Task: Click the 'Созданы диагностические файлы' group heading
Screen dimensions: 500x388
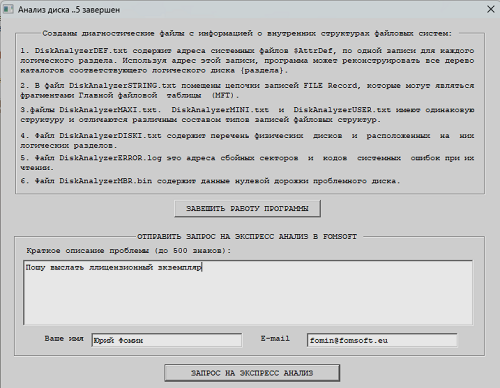Action: (247, 34)
